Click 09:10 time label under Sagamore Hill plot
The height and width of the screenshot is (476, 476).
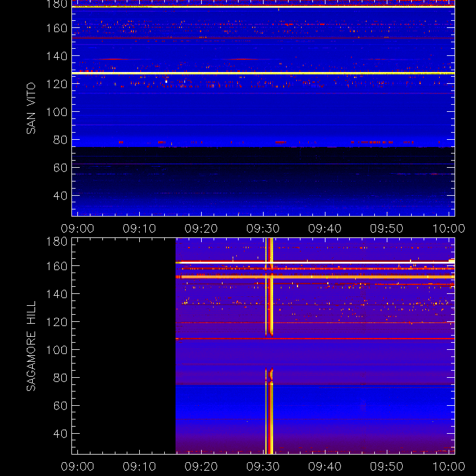(139, 466)
